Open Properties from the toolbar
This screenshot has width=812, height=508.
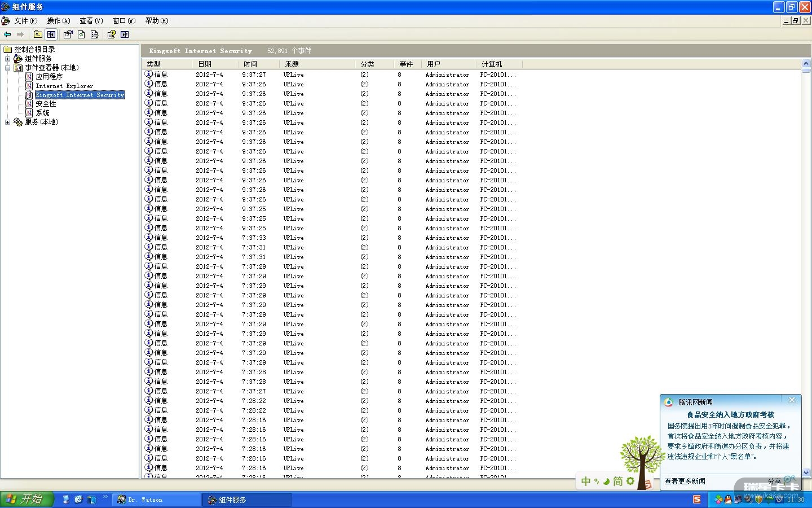click(x=68, y=34)
